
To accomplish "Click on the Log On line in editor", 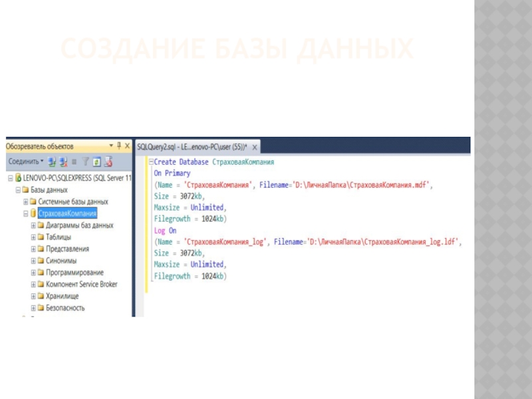I will pyautogui.click(x=165, y=230).
